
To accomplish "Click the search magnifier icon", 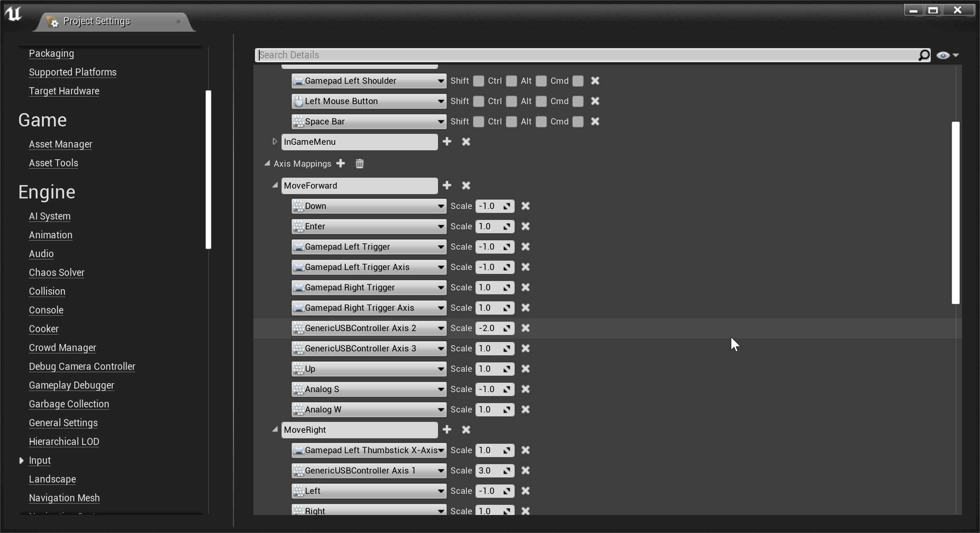I will point(924,55).
